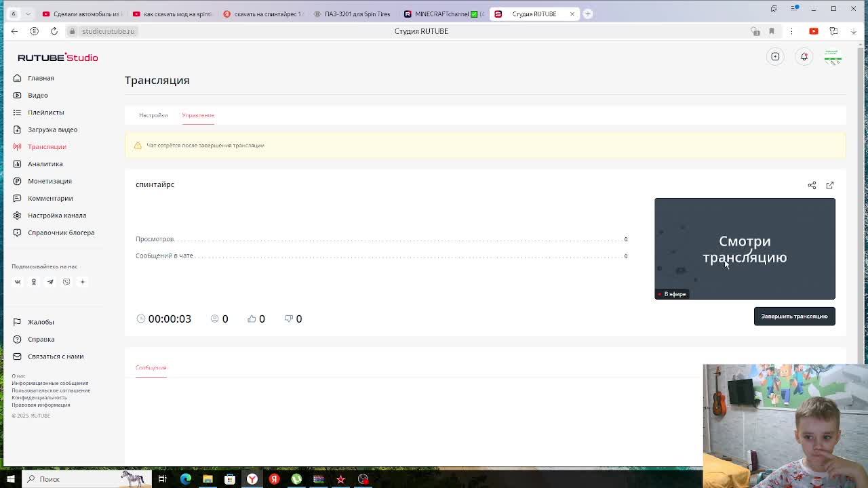This screenshot has height=488, width=868.
Task: Click the studio.rutube.ru address field
Action: click(x=108, y=31)
